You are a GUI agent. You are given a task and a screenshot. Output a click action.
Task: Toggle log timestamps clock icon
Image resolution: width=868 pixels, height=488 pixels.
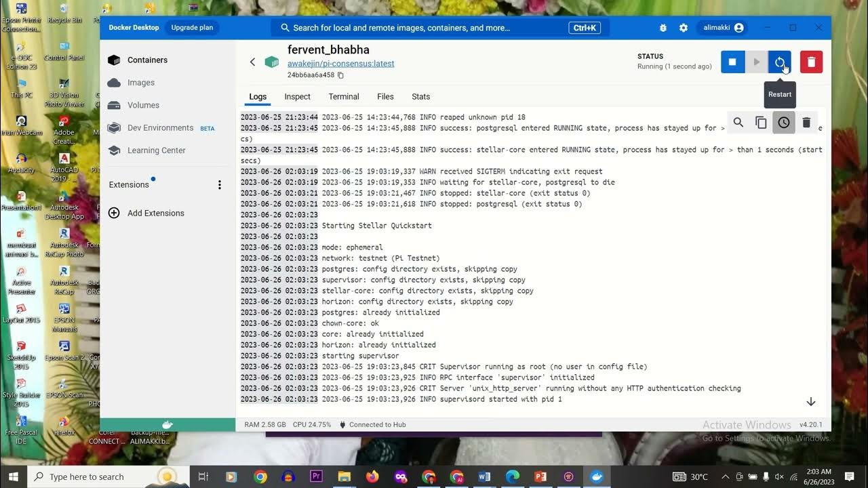point(783,123)
